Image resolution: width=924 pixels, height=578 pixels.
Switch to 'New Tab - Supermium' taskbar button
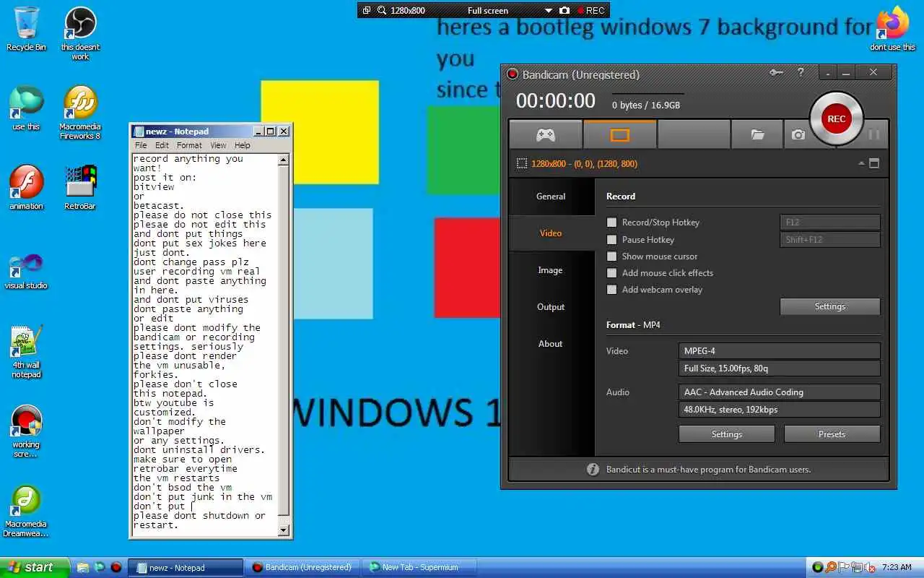(x=419, y=567)
